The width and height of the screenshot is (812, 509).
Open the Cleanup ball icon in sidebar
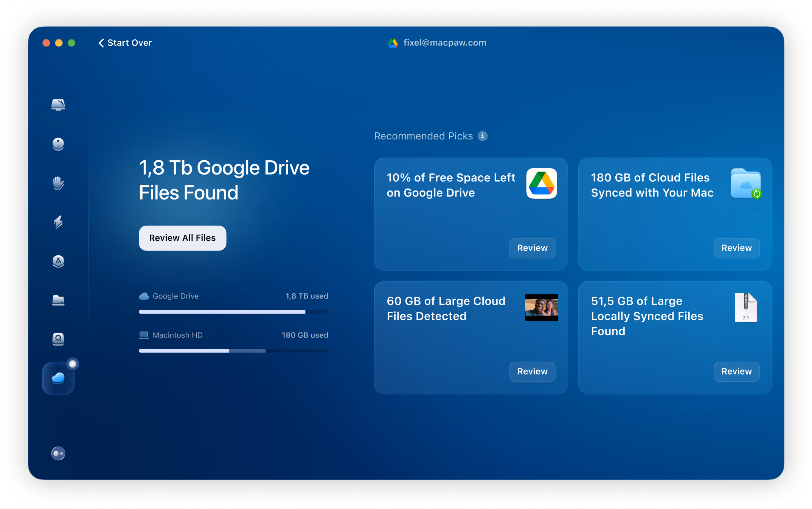pos(58,144)
